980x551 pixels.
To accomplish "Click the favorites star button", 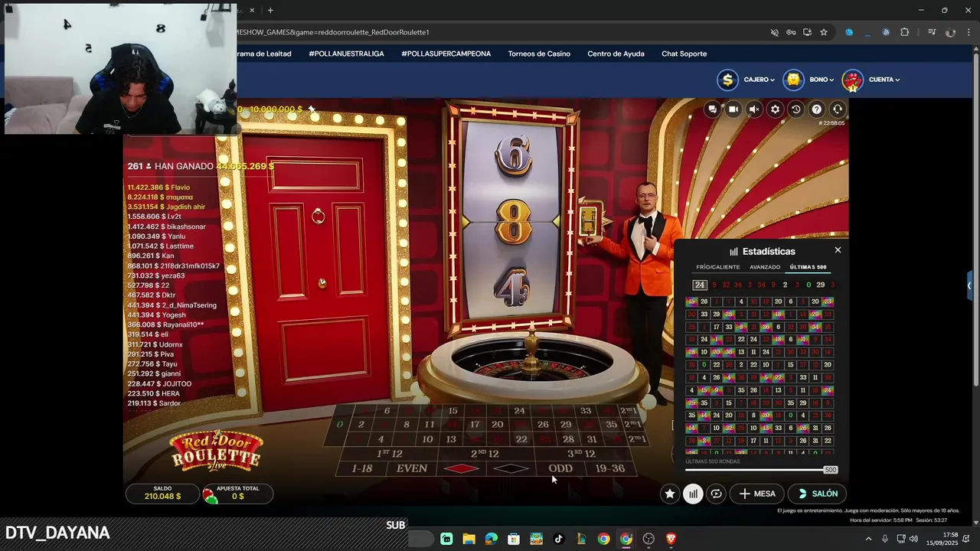I will 670,494.
